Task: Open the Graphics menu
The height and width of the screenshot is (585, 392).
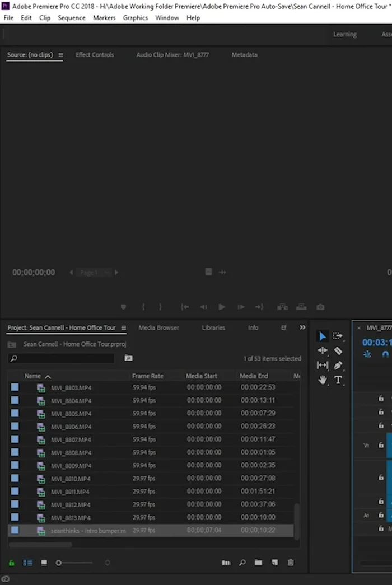Action: [135, 17]
